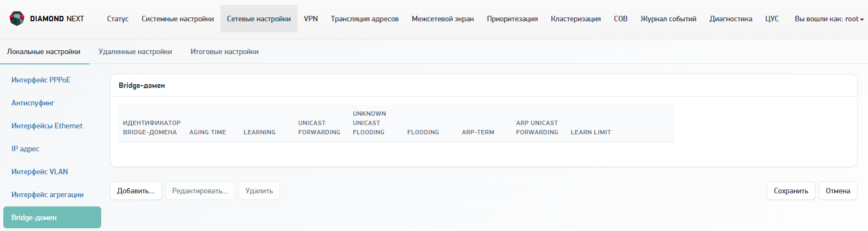Open Журнал событий section
868x231 pixels.
pos(668,19)
